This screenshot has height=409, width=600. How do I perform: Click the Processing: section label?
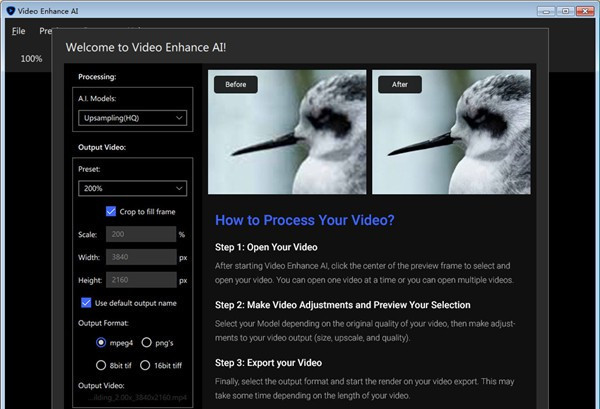(97, 77)
